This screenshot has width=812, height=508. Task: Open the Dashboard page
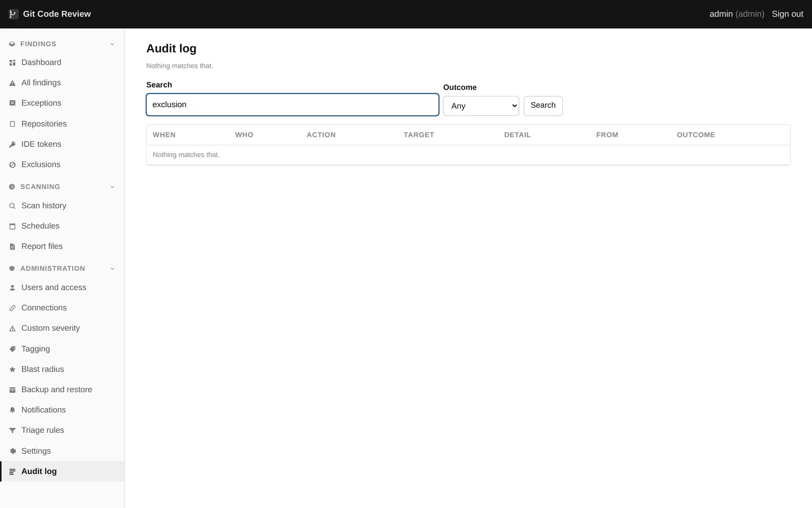point(62,63)
